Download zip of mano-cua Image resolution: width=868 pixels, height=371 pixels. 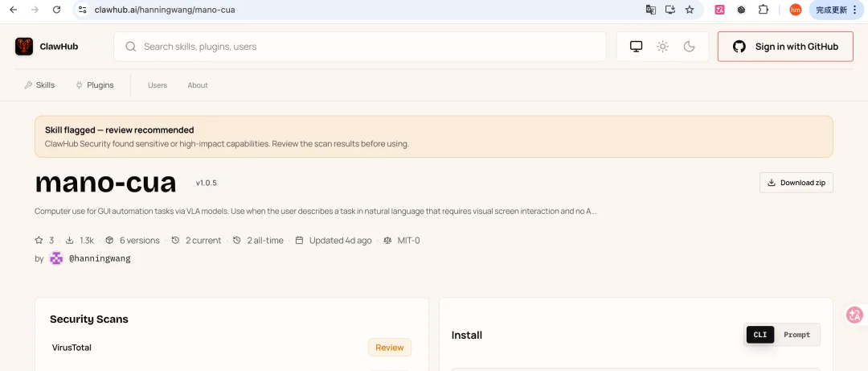[796, 183]
